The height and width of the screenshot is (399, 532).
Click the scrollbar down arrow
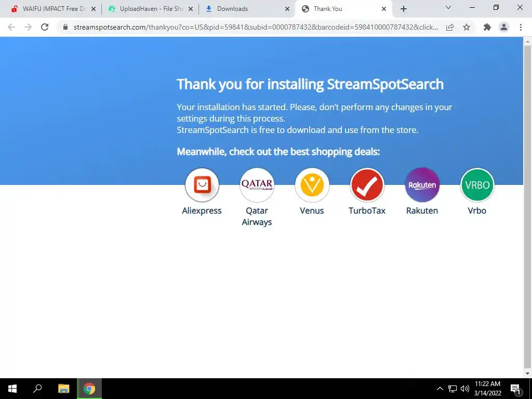(x=527, y=374)
